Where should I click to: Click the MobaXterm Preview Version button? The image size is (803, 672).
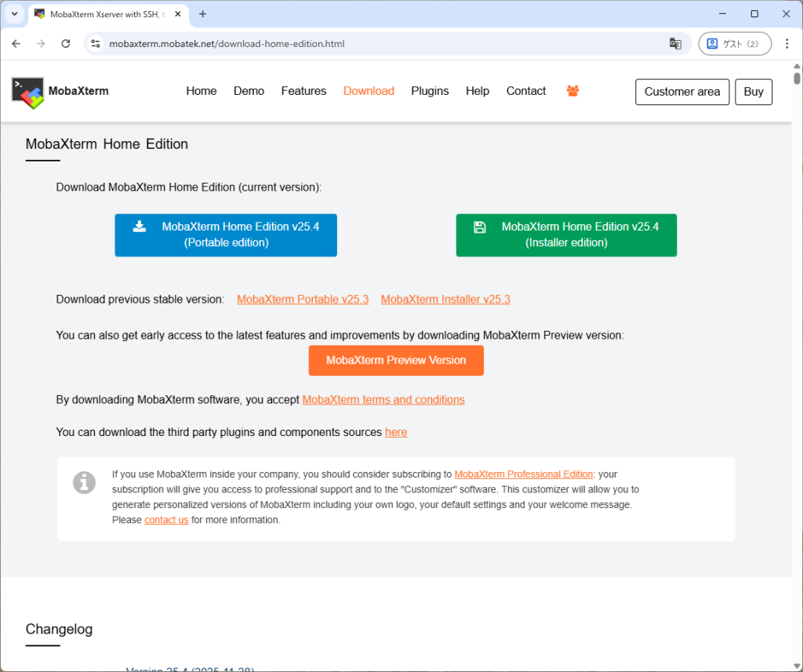coord(396,361)
